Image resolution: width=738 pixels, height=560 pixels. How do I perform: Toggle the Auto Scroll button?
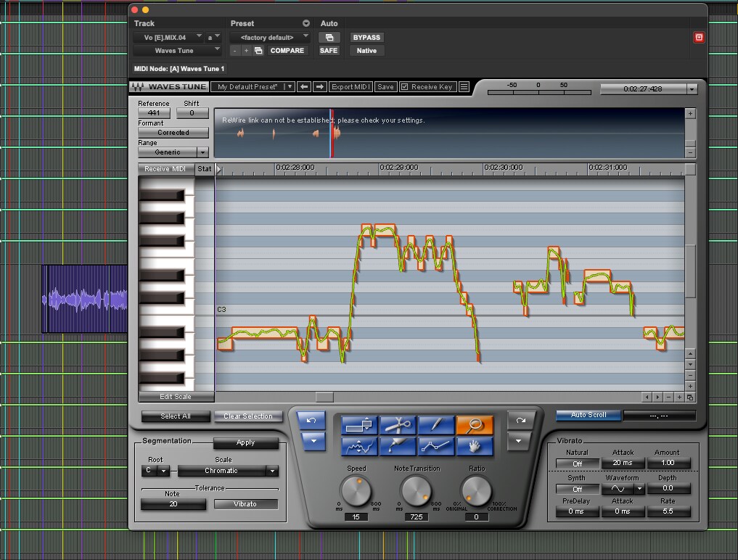click(x=589, y=415)
